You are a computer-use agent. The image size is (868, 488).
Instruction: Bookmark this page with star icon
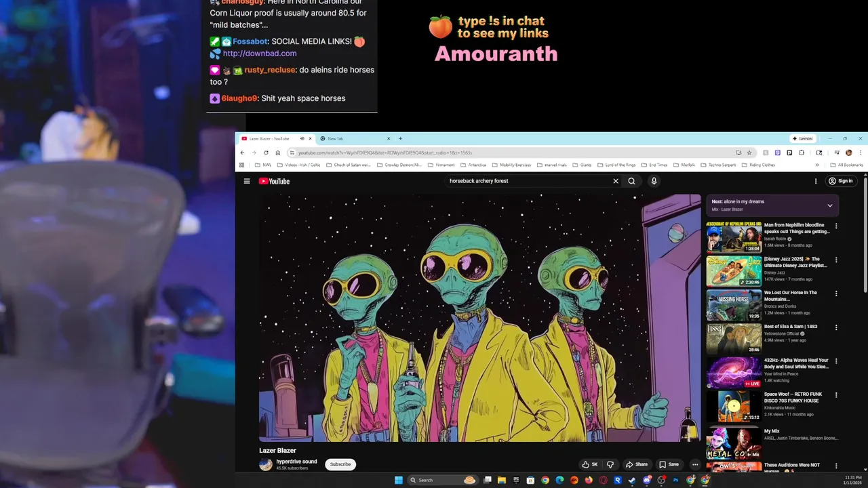click(749, 152)
